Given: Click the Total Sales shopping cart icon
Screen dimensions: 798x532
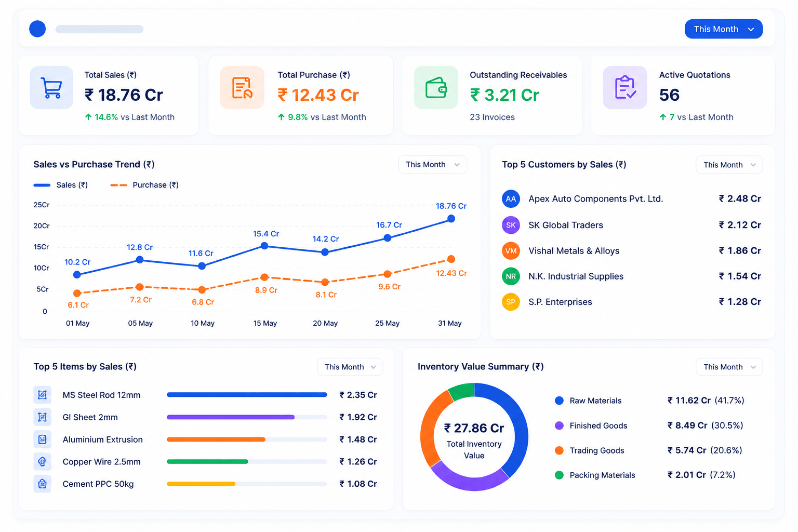Looking at the screenshot, I should (51, 87).
